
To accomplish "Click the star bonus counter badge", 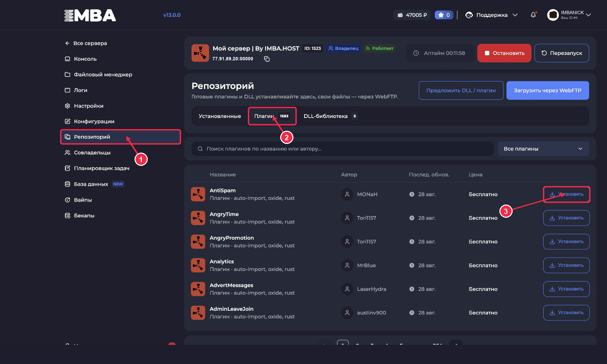I will click(444, 15).
